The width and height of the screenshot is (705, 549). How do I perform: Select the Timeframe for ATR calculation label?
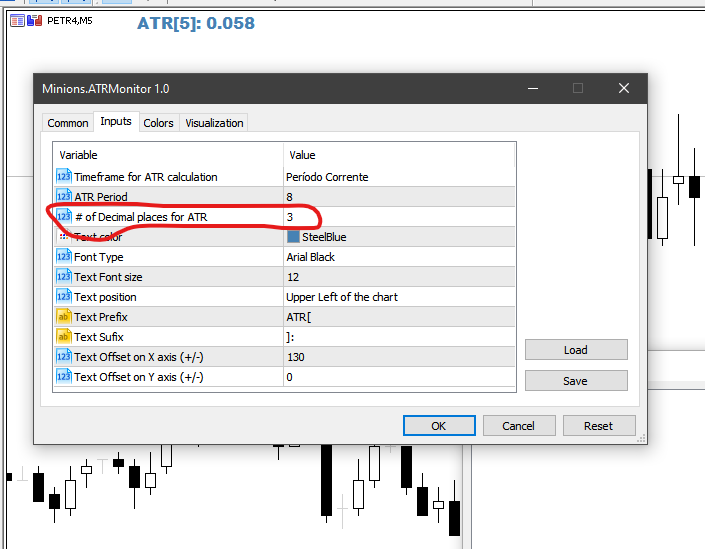(146, 177)
